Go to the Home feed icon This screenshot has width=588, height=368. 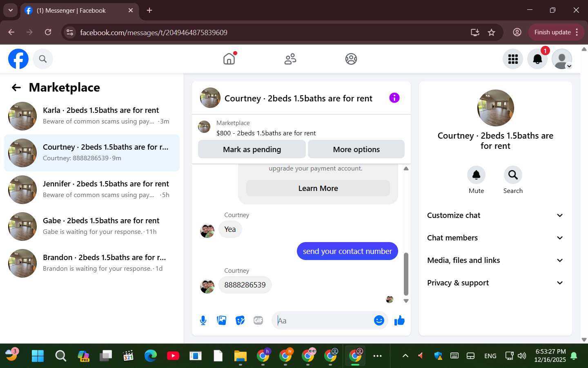(229, 59)
